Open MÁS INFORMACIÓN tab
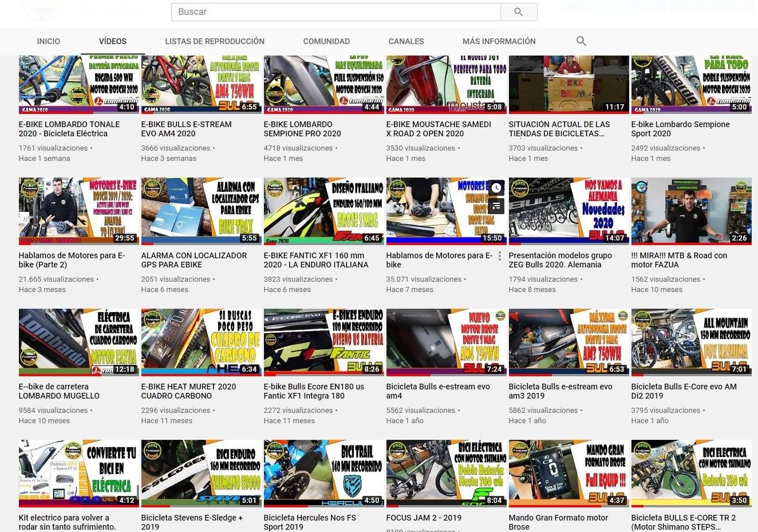Screen dimensions: 758x532 pos(499,41)
